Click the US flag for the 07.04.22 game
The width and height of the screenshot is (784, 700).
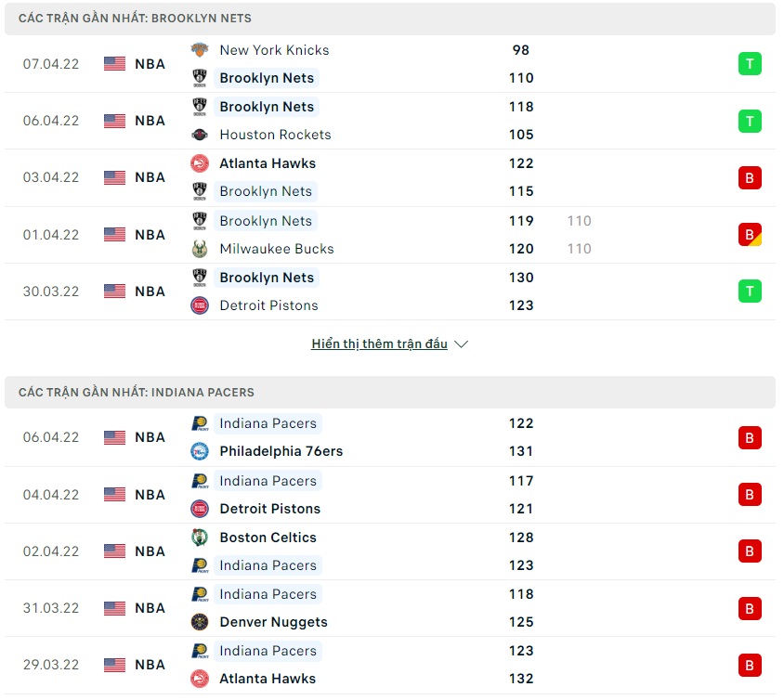coord(114,64)
